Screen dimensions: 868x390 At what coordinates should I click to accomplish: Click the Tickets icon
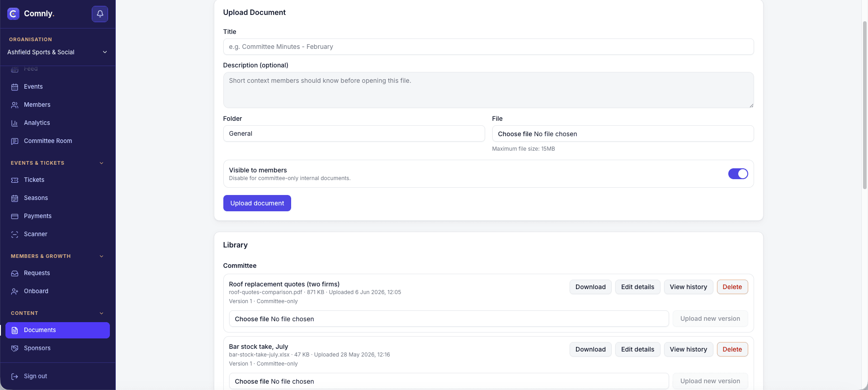[14, 180]
